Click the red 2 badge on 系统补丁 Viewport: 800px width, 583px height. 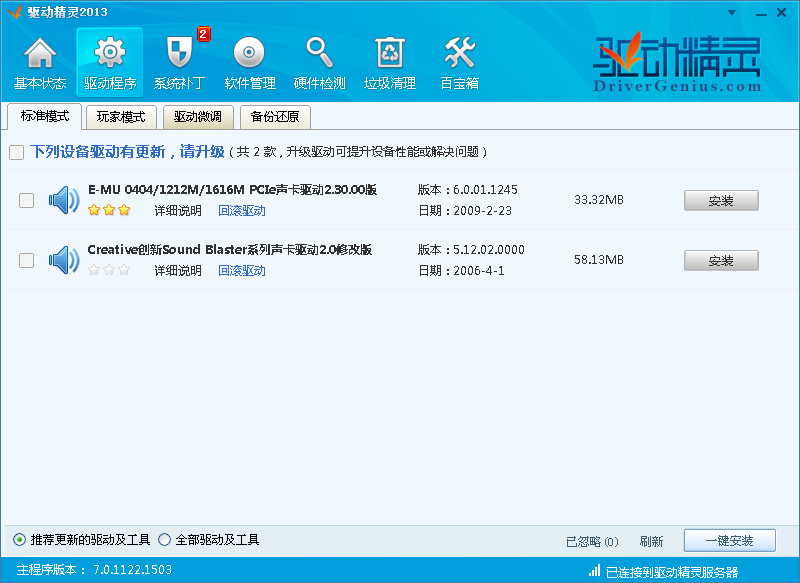pos(204,34)
